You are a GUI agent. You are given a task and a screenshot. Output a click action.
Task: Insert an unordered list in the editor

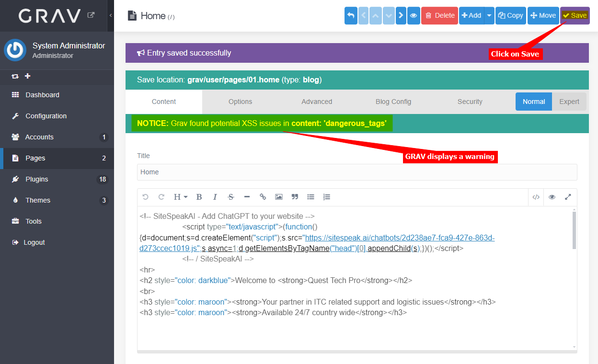pos(310,197)
